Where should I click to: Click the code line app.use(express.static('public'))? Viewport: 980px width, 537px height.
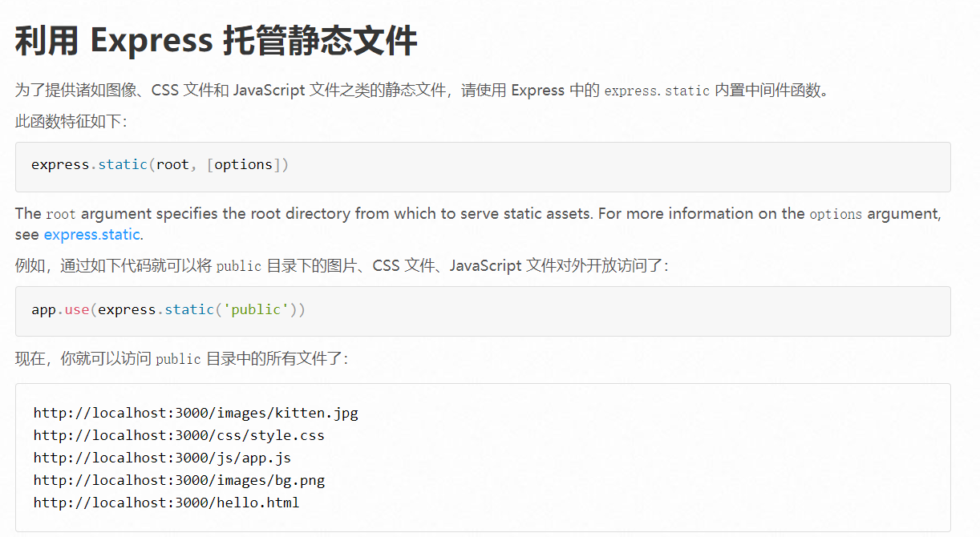[x=168, y=309]
